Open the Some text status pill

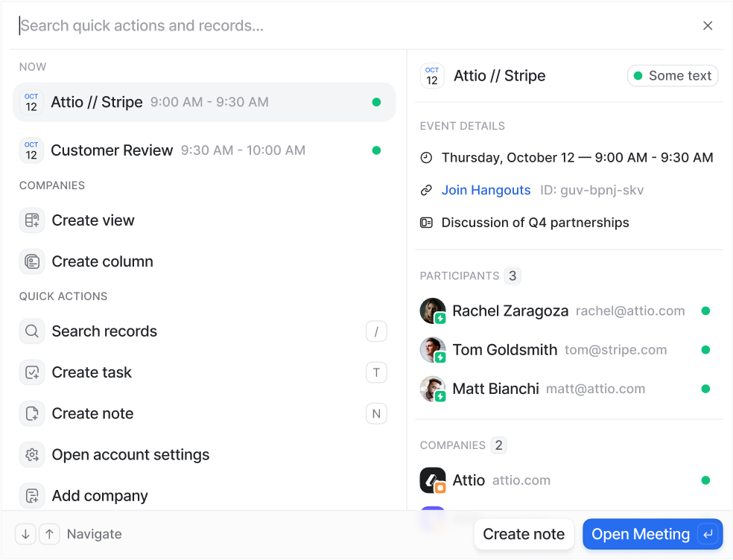click(673, 75)
